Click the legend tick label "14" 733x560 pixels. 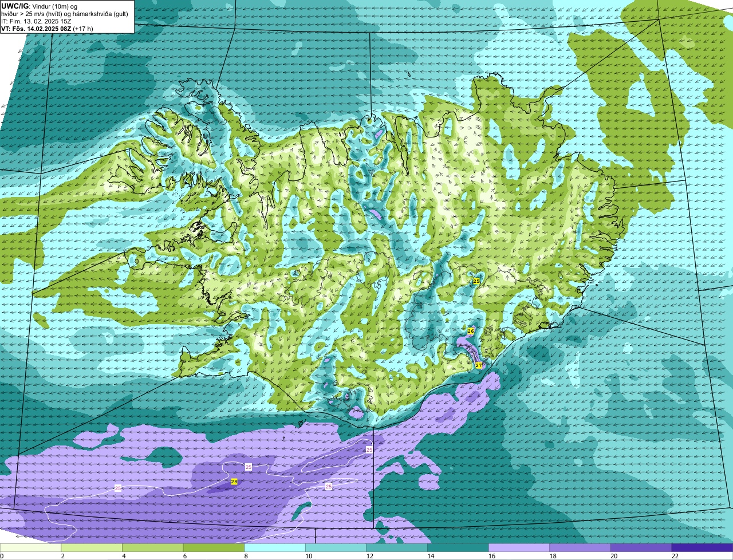[430, 556]
